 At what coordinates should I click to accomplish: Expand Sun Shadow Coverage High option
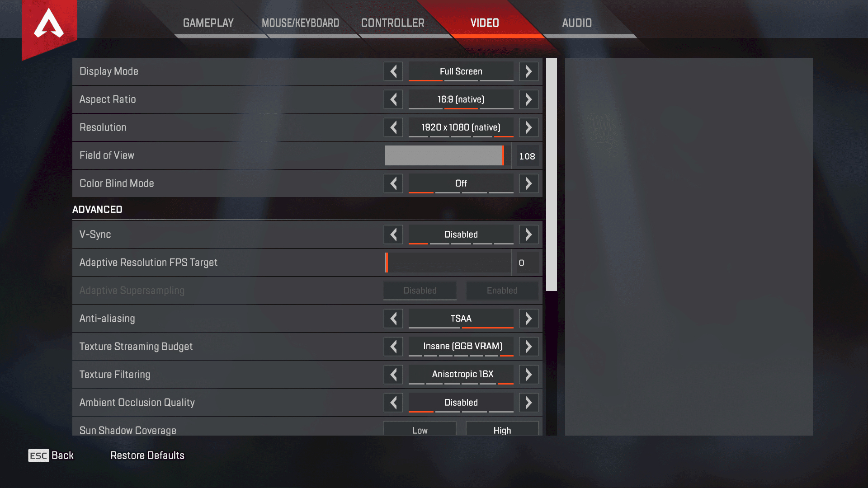(501, 430)
